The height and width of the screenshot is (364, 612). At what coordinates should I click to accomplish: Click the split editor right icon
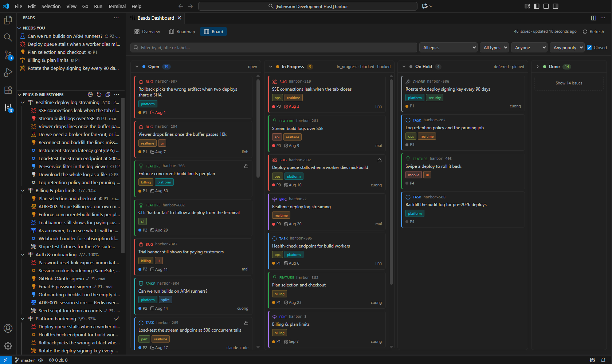tap(593, 18)
